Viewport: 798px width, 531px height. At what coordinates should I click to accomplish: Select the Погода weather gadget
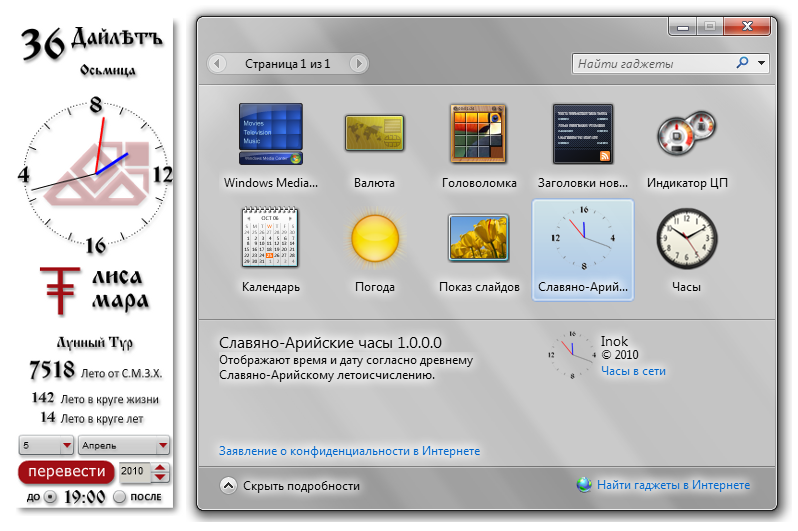coord(375,250)
